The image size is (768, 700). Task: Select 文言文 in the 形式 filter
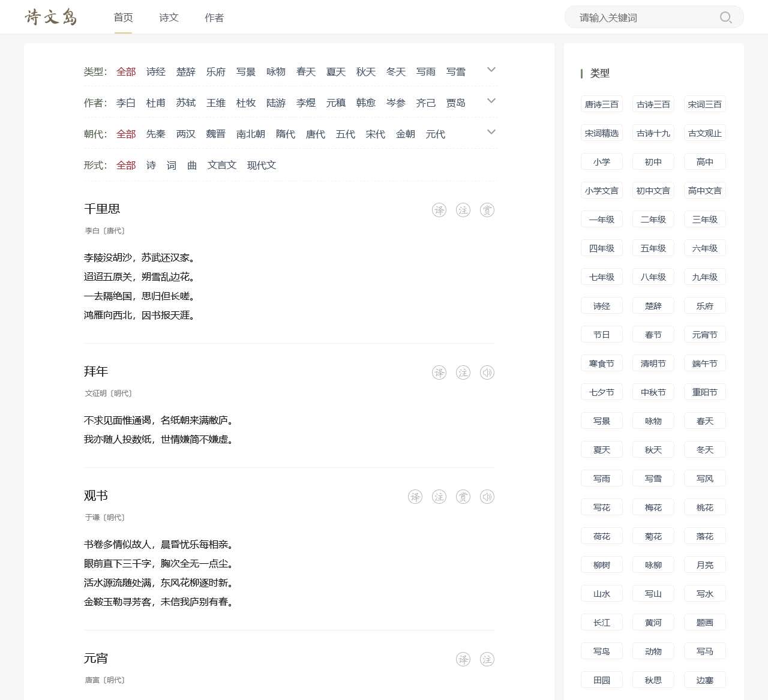pos(221,165)
